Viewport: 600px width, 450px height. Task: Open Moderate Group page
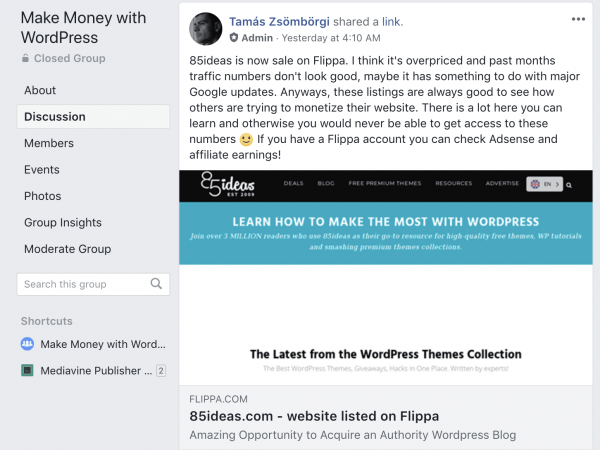tap(67, 249)
